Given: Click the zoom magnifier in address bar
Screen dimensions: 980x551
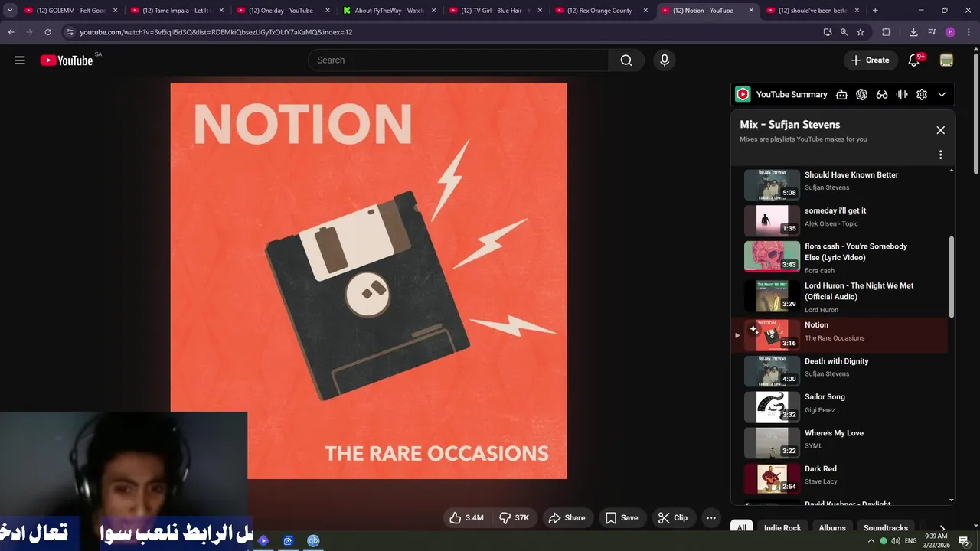Looking at the screenshot, I should (x=844, y=32).
